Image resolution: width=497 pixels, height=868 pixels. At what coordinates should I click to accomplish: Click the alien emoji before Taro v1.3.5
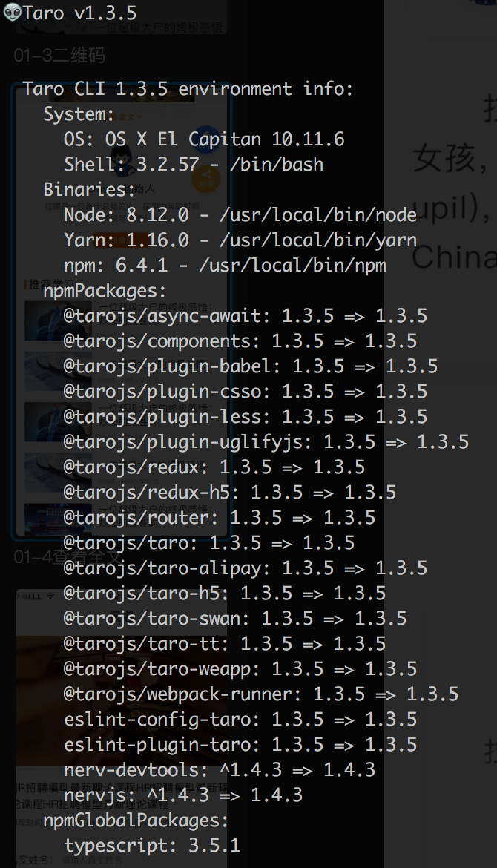(12, 12)
